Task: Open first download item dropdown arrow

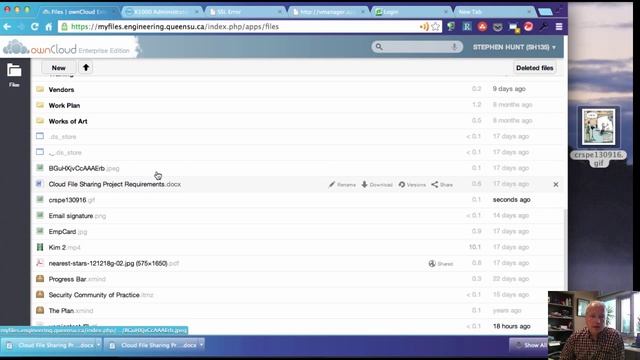Action: pyautogui.click(x=98, y=345)
